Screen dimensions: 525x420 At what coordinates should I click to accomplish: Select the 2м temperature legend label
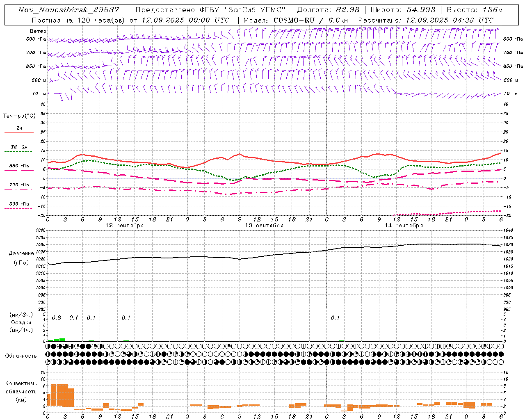click(x=19, y=128)
